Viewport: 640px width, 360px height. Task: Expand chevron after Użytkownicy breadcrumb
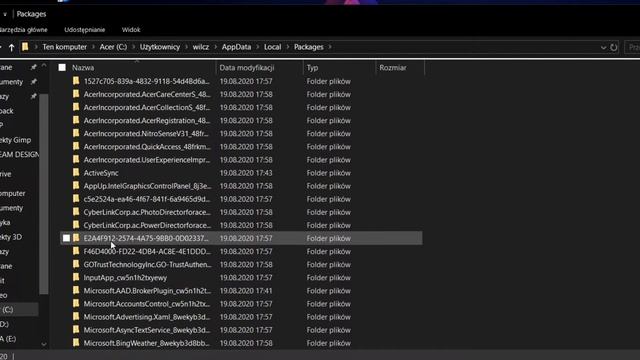[186, 47]
